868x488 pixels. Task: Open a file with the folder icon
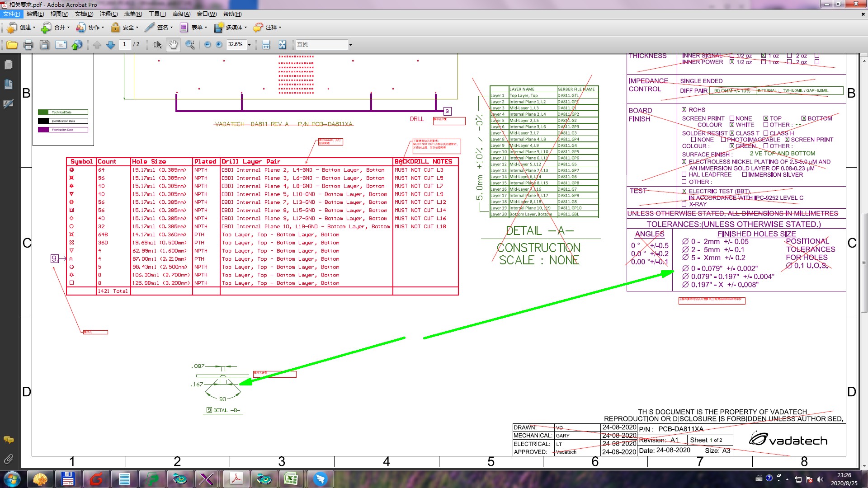(12, 45)
